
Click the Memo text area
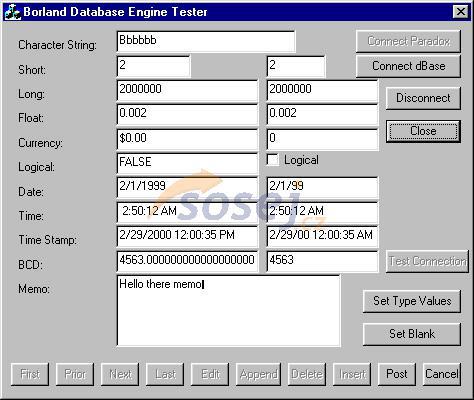[x=229, y=311]
